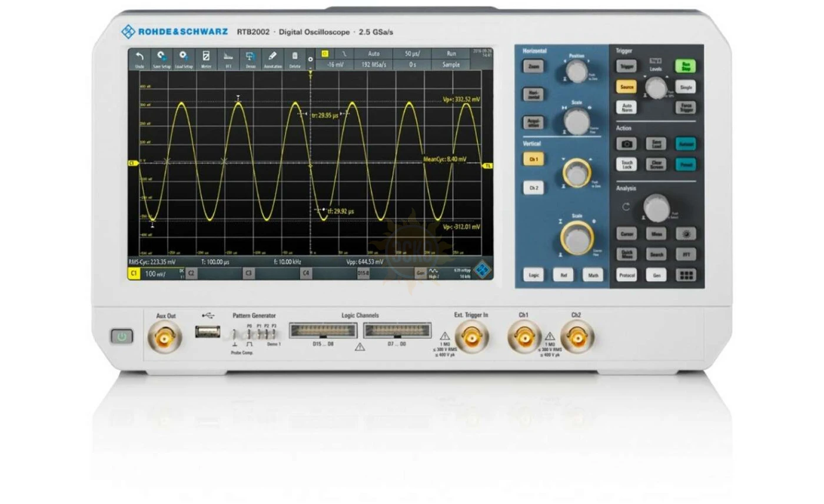Toggle the Ch 1 channel button
This screenshot has width=824, height=504.
click(534, 159)
